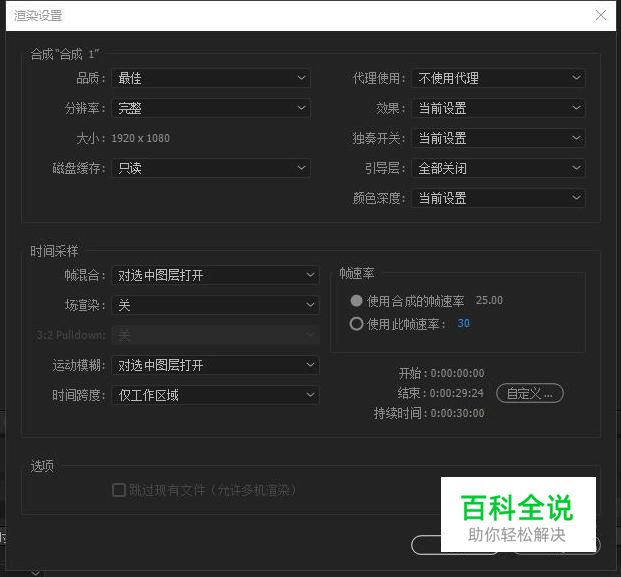Select 使用此帧速率 radio button
The width and height of the screenshot is (621, 577).
356,324
